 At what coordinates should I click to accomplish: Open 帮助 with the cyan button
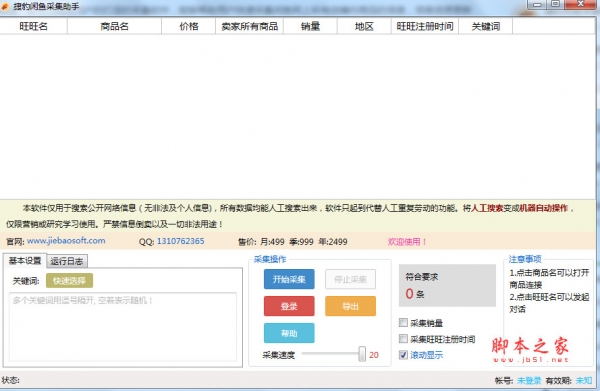point(289,333)
